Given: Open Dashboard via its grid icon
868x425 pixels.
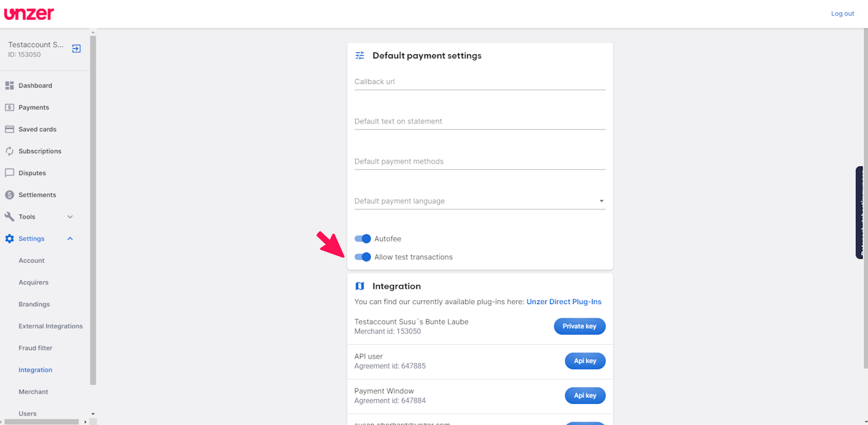Looking at the screenshot, I should [x=9, y=86].
